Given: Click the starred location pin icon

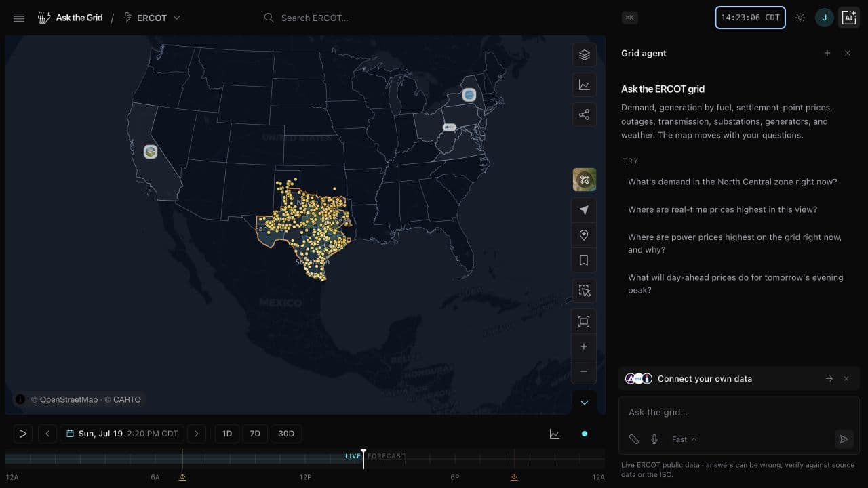Looking at the screenshot, I should (584, 235).
